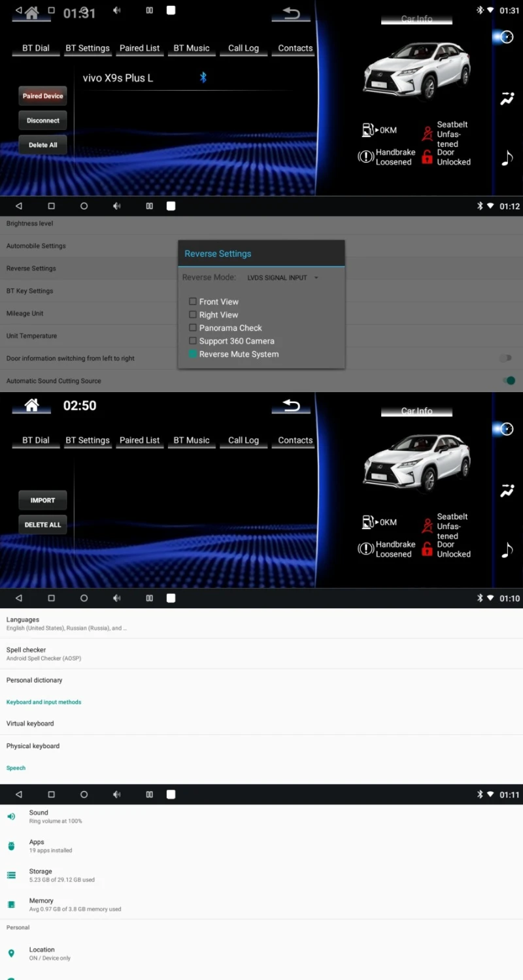Click the IMPORT button
The width and height of the screenshot is (523, 980).
click(42, 500)
